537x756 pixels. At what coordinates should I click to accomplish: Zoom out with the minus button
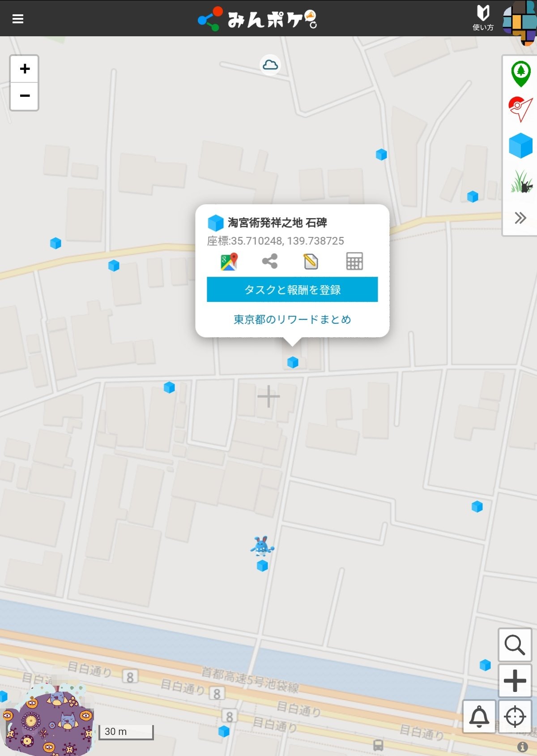(25, 96)
